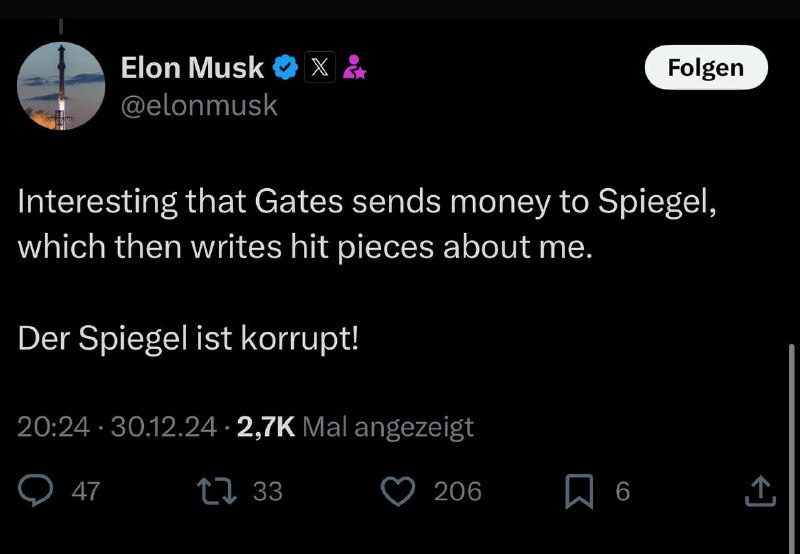
Task: Click the reply count 47
Action: [x=86, y=492]
